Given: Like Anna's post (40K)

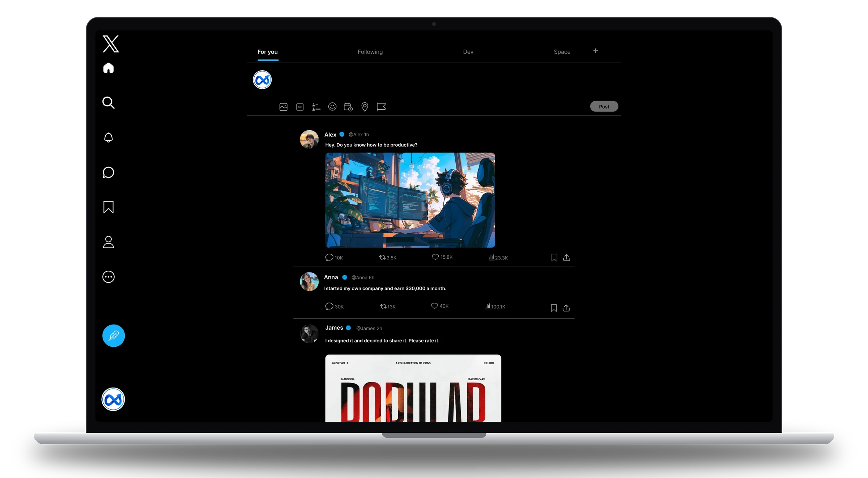Looking at the screenshot, I should 439,306.
